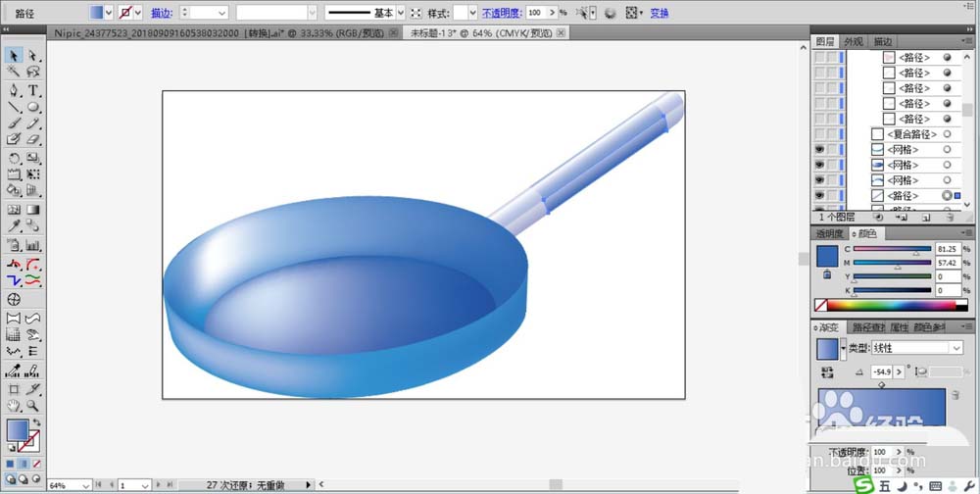The height and width of the screenshot is (494, 980).
Task: Select the Blend tool
Action: coord(32,225)
